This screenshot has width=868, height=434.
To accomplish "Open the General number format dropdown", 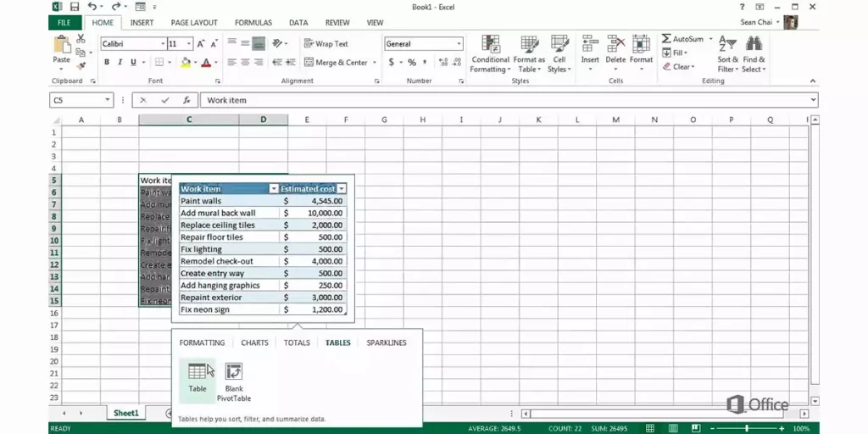I will 459,44.
